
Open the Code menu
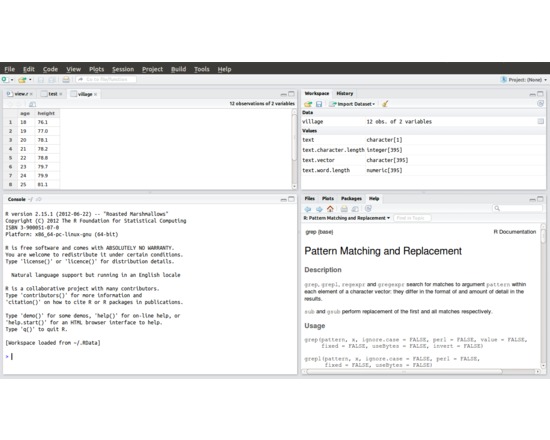pos(50,69)
